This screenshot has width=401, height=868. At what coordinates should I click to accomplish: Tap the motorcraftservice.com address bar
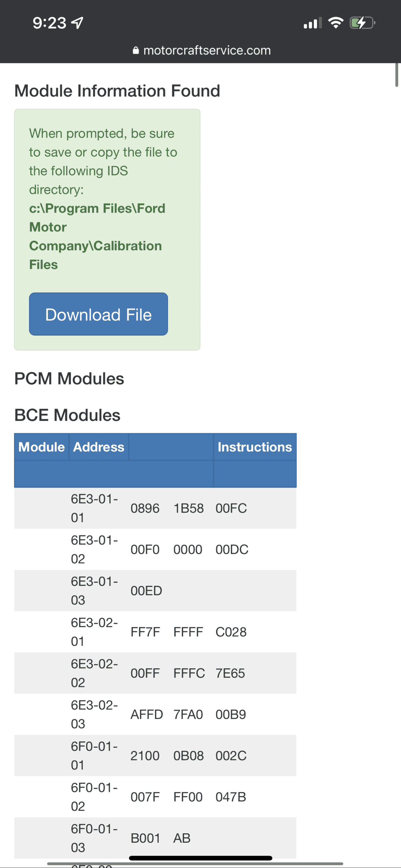click(207, 50)
